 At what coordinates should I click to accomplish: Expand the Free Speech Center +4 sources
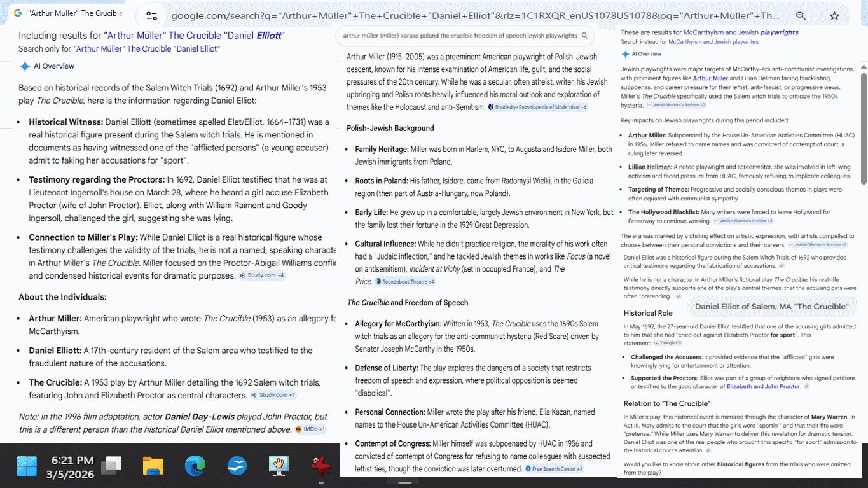tap(553, 469)
